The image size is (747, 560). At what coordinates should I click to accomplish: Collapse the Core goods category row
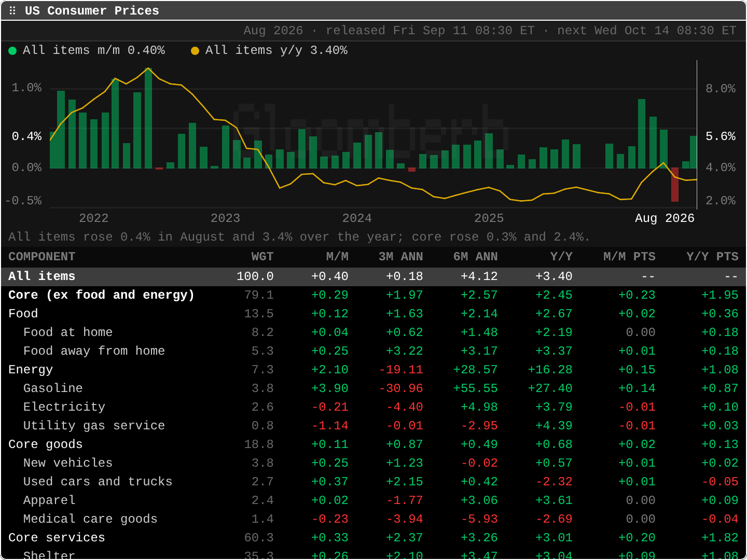[374, 444]
